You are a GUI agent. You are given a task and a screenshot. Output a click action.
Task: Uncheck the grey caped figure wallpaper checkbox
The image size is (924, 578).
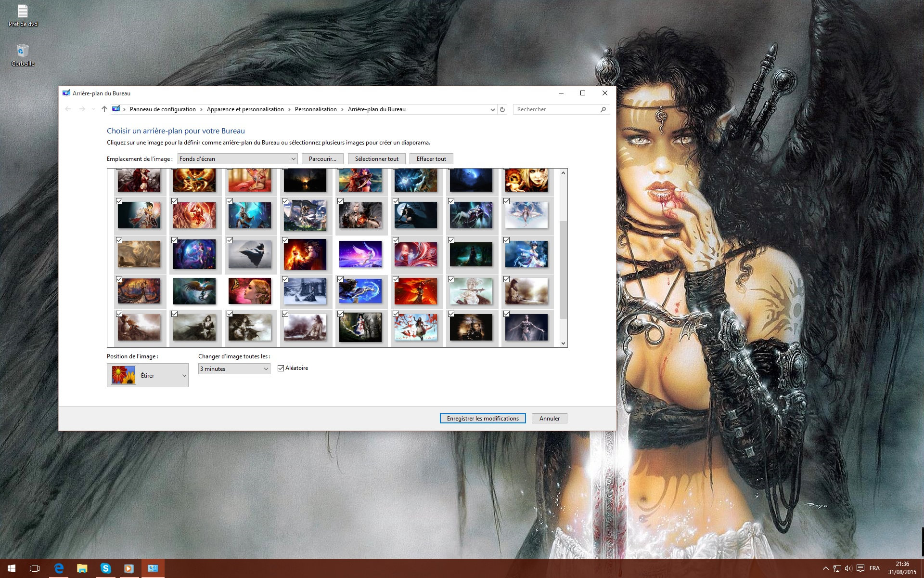coord(230,240)
